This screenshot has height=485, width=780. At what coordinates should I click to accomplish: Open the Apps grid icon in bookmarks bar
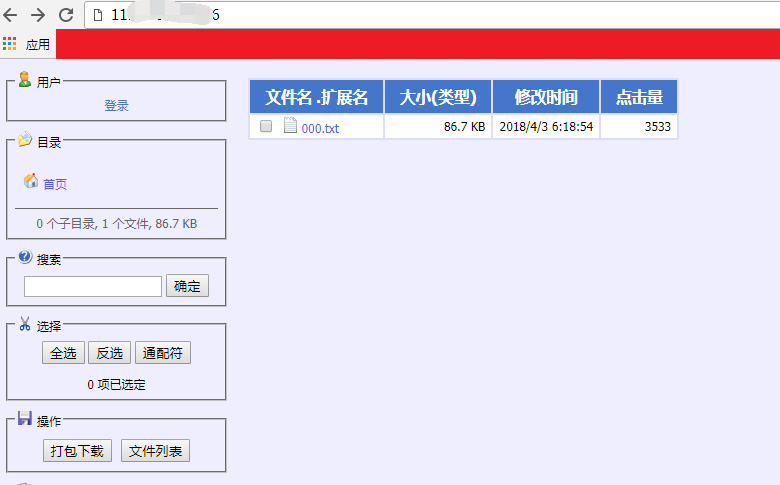(x=9, y=44)
